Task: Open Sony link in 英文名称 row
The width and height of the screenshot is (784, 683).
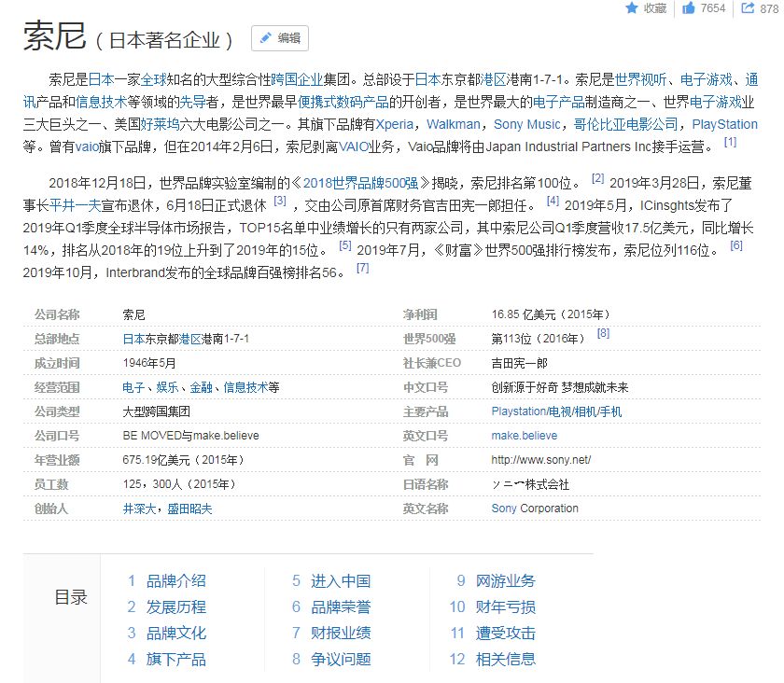Action: 503,509
